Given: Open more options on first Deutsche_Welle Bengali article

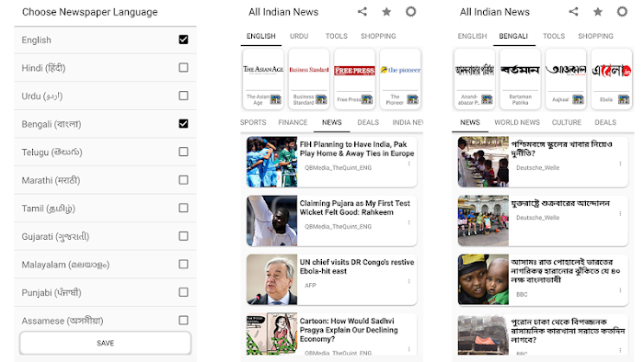Looking at the screenshot, I should point(620,164).
